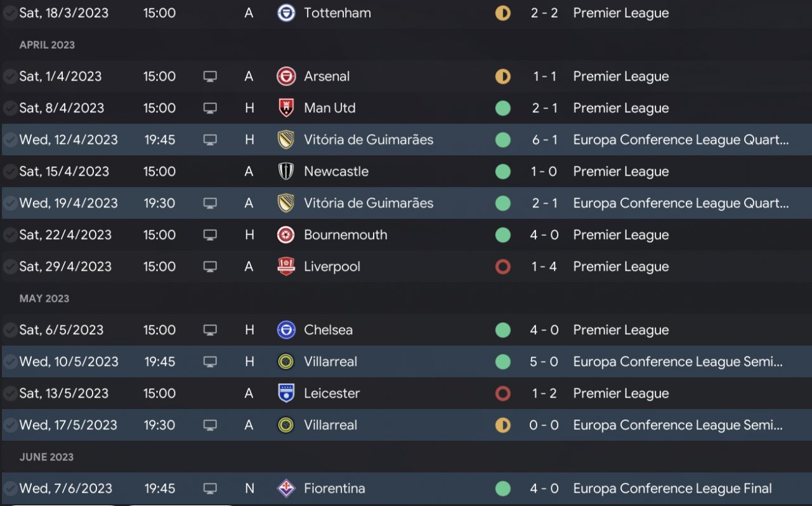
Task: Toggle the checkmark for the 1/4/2023 Arsenal fixture
Action: point(10,76)
